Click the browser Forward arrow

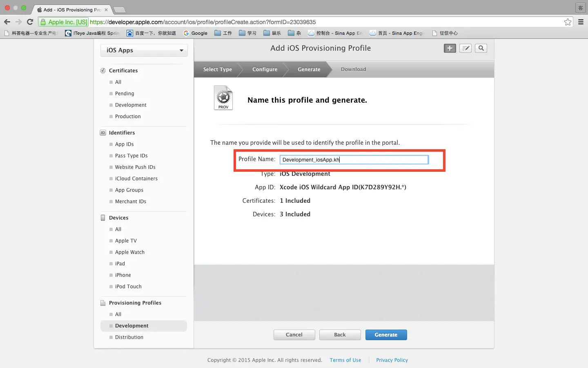[18, 22]
